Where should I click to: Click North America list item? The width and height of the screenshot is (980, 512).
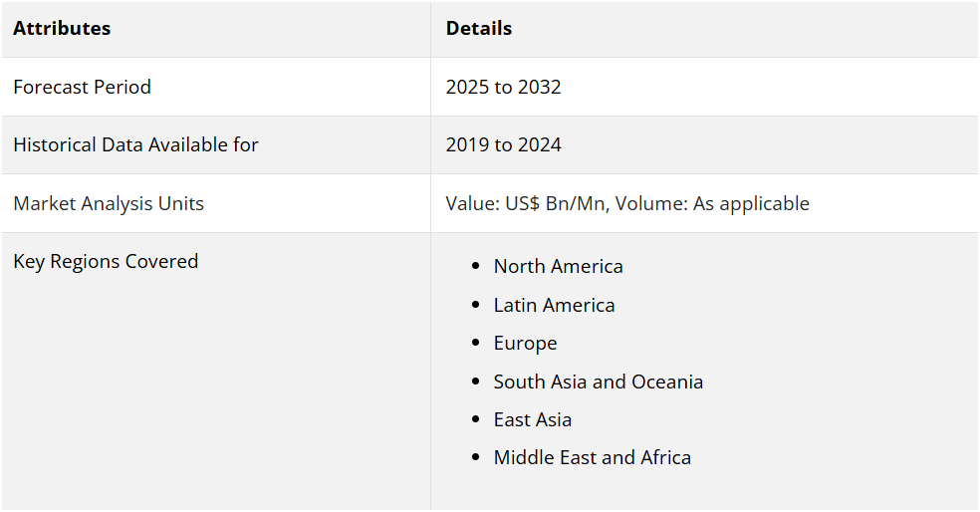(x=558, y=266)
